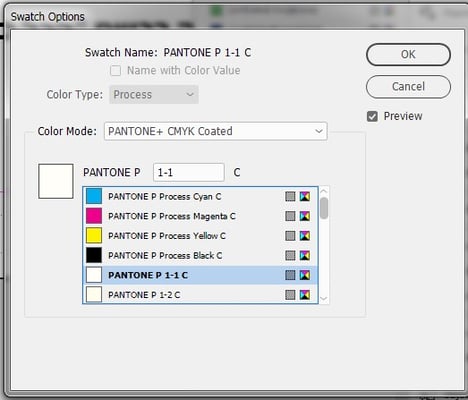Click the Swatch Name value PANTONE P 1-1 C

pyautogui.click(x=207, y=52)
